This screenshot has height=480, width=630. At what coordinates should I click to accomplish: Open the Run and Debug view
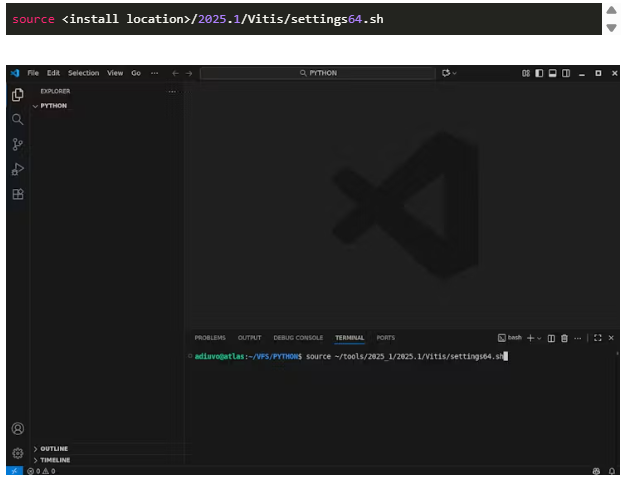[17, 169]
